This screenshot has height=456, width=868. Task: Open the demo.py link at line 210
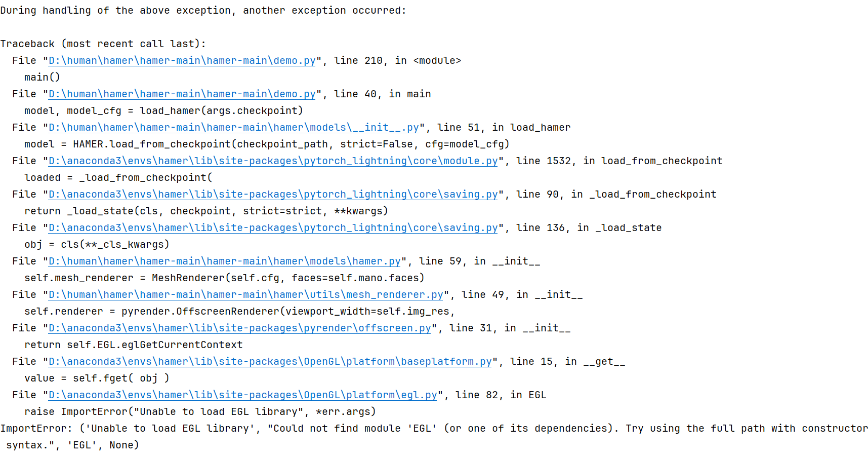pos(182,61)
